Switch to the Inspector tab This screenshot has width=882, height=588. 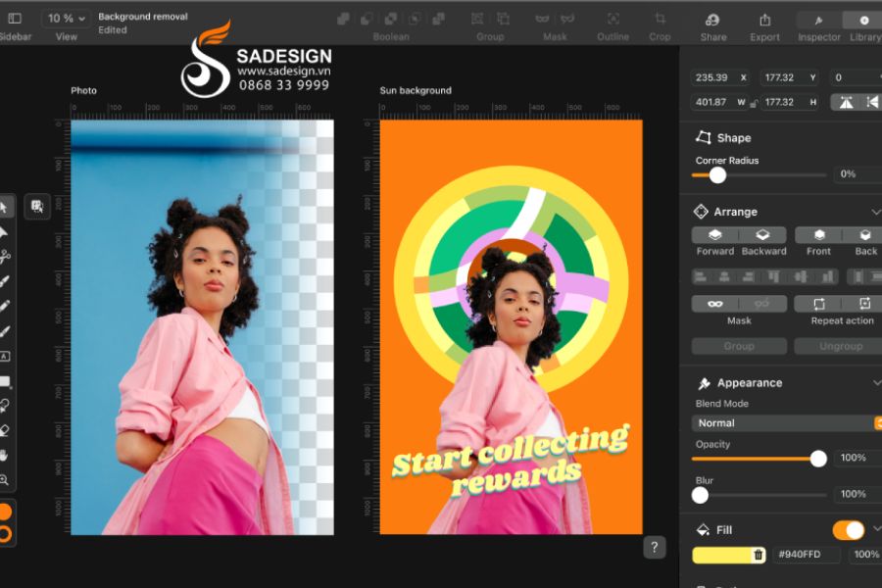(x=819, y=21)
